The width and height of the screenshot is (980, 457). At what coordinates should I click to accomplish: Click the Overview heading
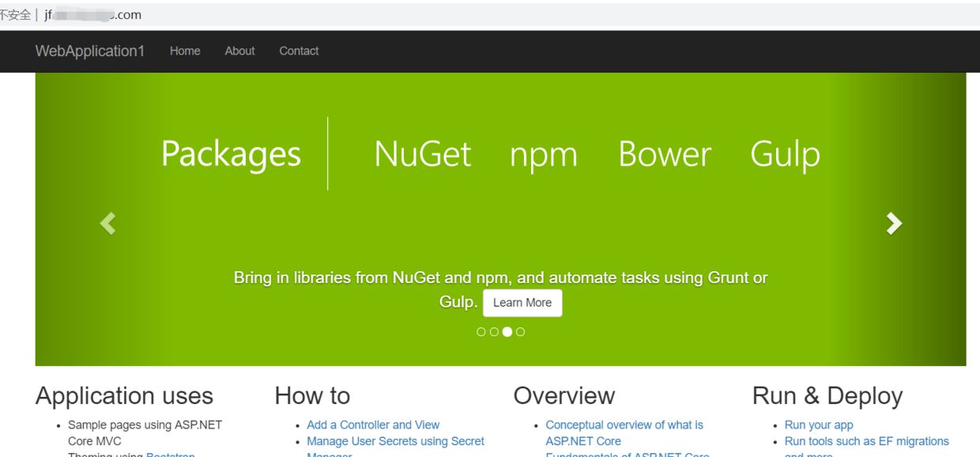coord(564,395)
